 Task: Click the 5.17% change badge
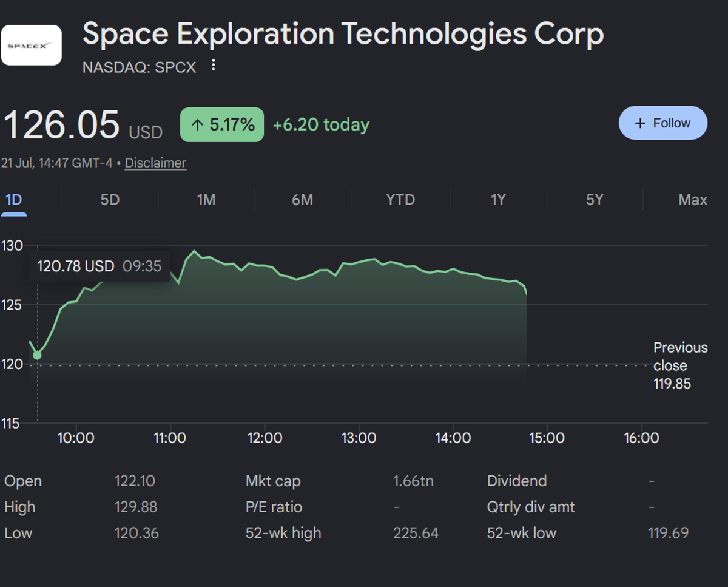click(222, 124)
